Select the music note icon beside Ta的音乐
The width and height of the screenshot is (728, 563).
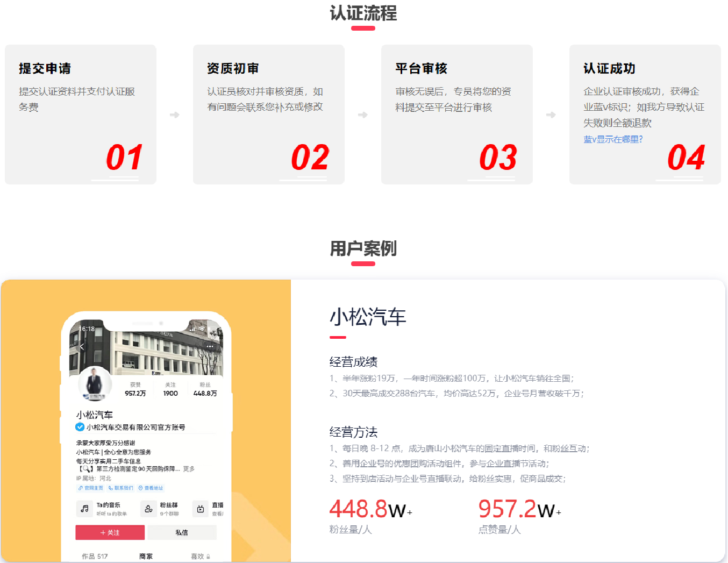[83, 509]
